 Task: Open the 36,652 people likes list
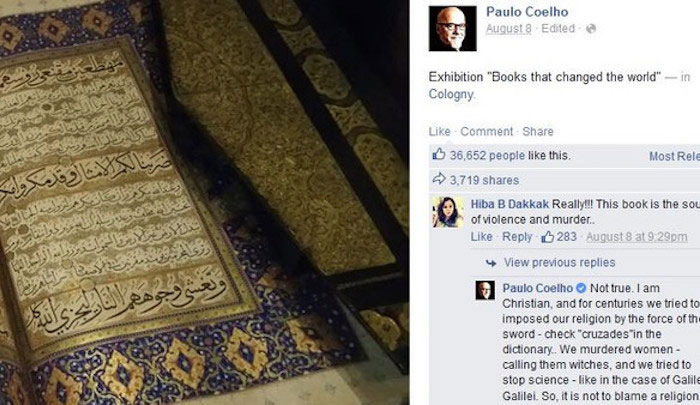(x=487, y=155)
